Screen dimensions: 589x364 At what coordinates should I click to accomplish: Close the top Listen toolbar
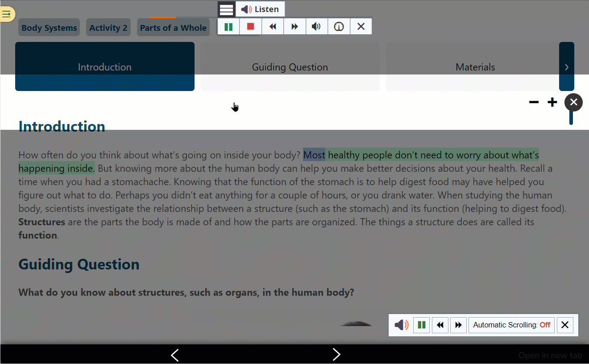(x=361, y=27)
